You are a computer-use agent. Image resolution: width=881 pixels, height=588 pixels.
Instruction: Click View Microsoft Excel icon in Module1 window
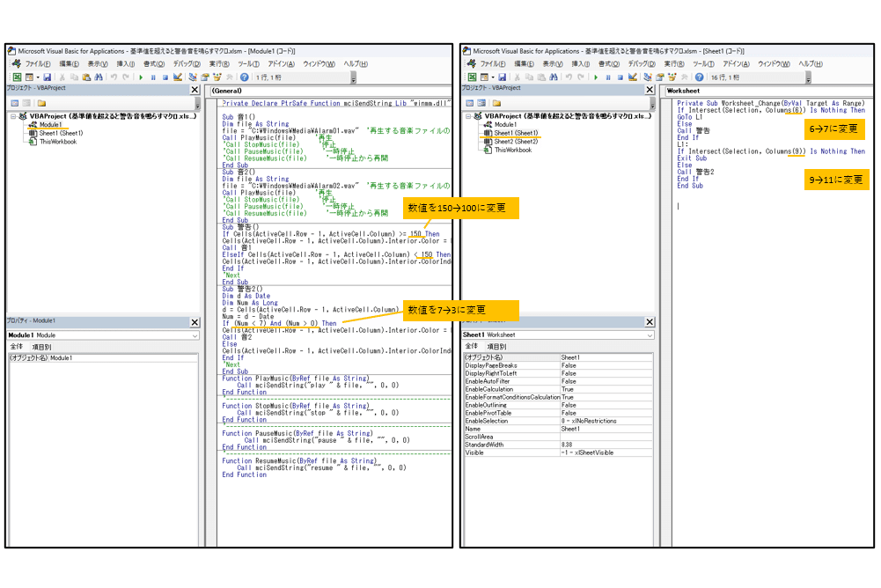(17, 77)
